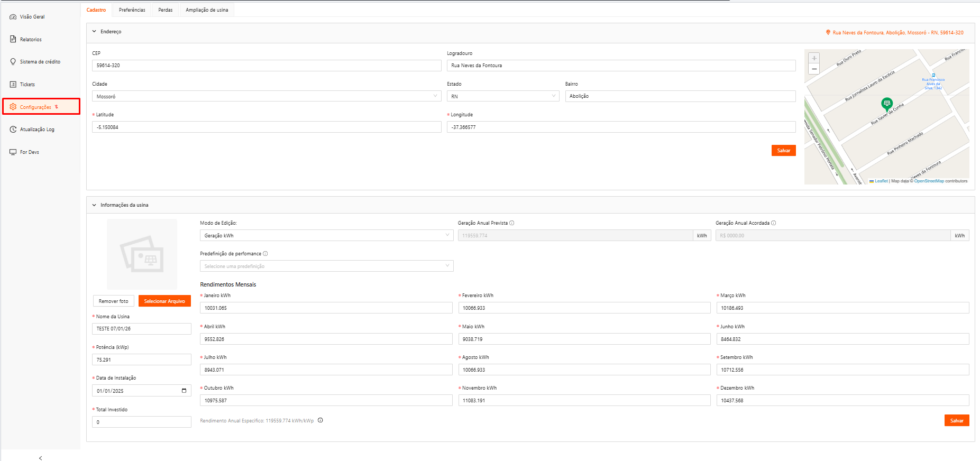Open the Modo de Edição dropdown
Viewport: 980px width, 461px height.
327,235
